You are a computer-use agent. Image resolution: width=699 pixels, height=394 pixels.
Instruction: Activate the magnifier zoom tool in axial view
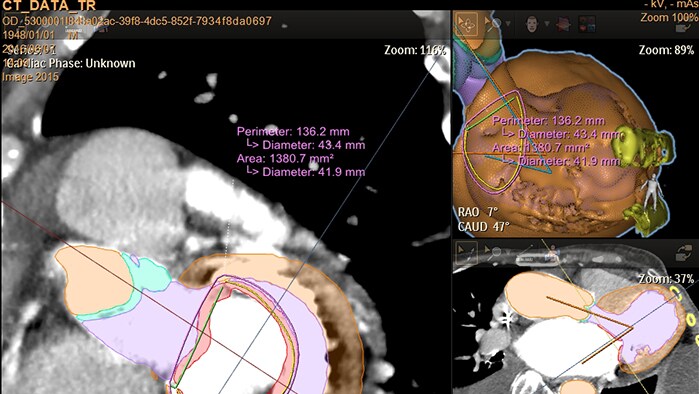493,254
